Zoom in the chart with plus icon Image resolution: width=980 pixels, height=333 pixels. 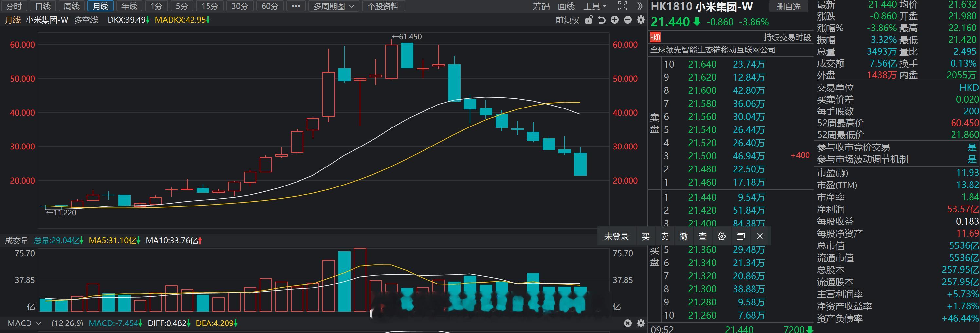615,20
